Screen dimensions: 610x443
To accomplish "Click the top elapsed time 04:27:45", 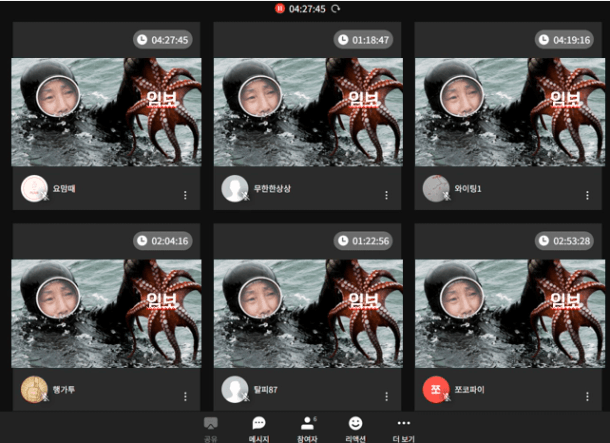I will click(307, 9).
